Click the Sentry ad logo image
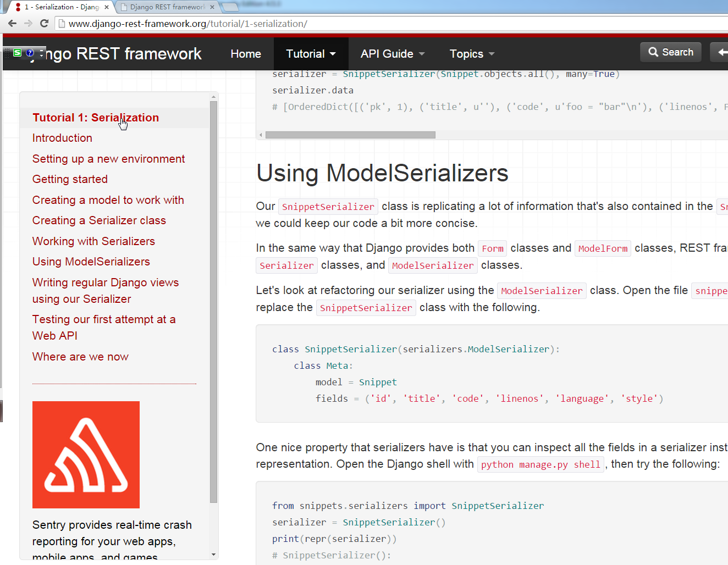 86,455
